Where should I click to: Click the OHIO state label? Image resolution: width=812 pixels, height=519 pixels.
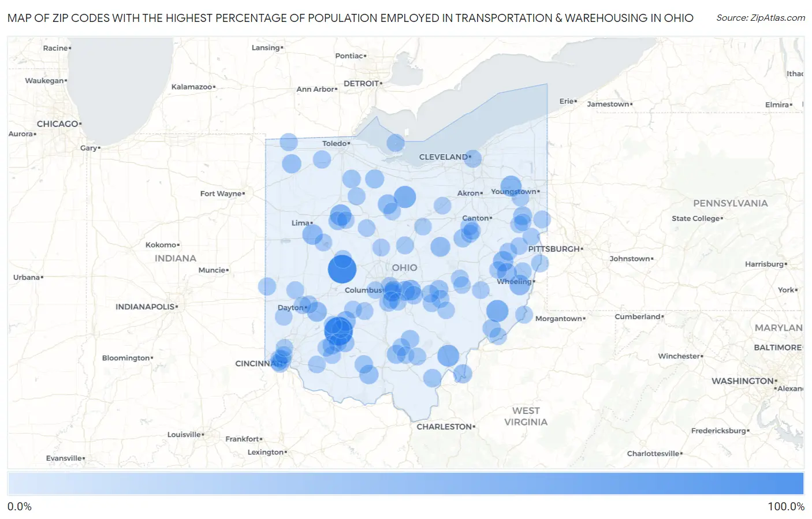(404, 268)
